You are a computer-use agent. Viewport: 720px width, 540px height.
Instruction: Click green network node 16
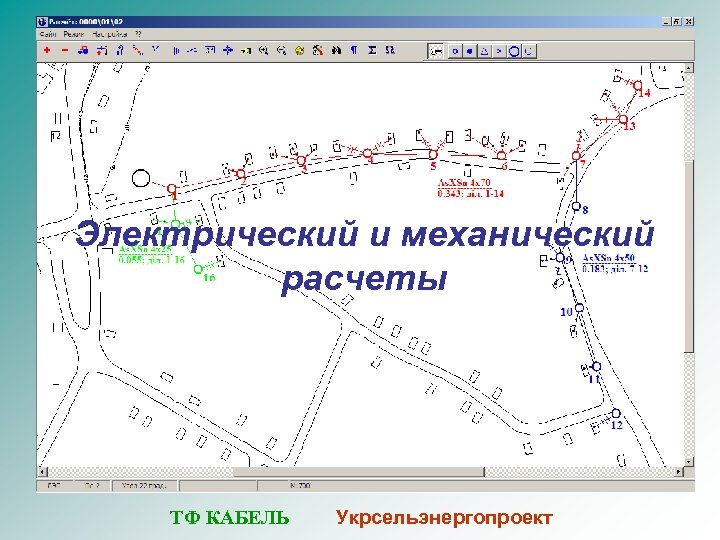click(x=198, y=269)
